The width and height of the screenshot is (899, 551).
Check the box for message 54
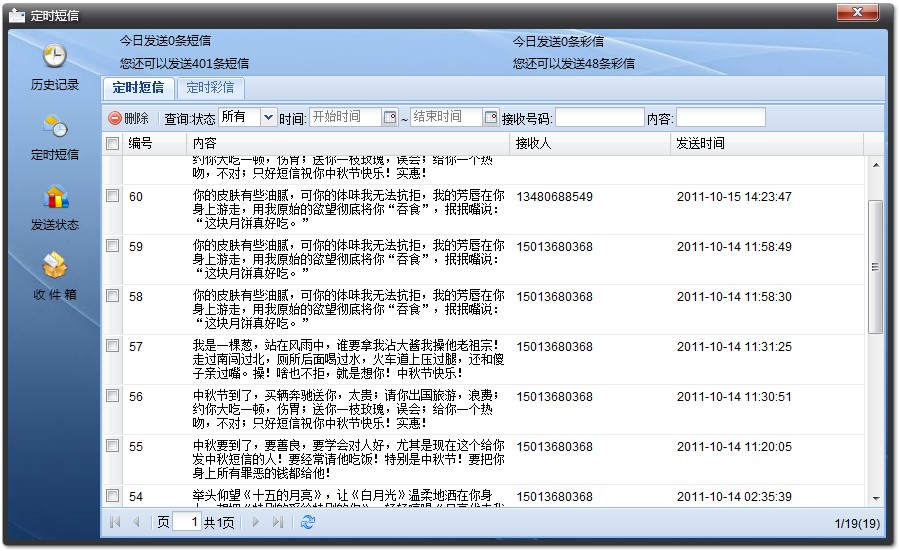tap(112, 495)
